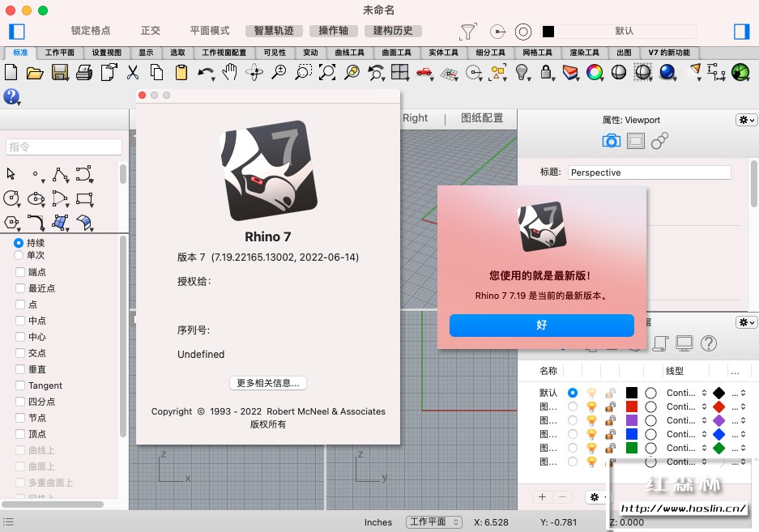The width and height of the screenshot is (759, 532).
Task: Click the red car icon
Action: point(424,73)
